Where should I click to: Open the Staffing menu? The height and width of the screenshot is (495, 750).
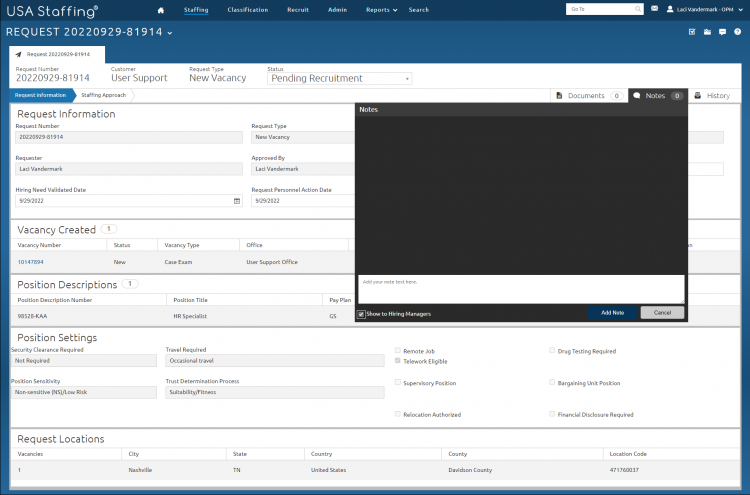point(196,10)
